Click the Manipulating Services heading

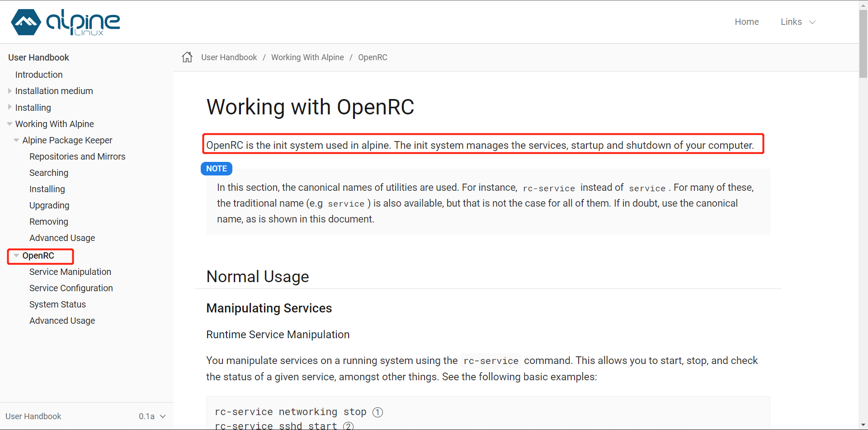(269, 308)
